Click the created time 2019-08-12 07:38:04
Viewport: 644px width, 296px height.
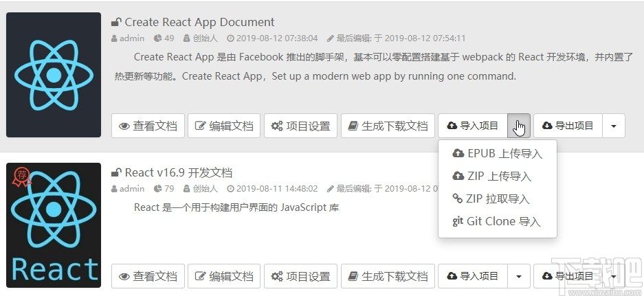tap(272, 38)
